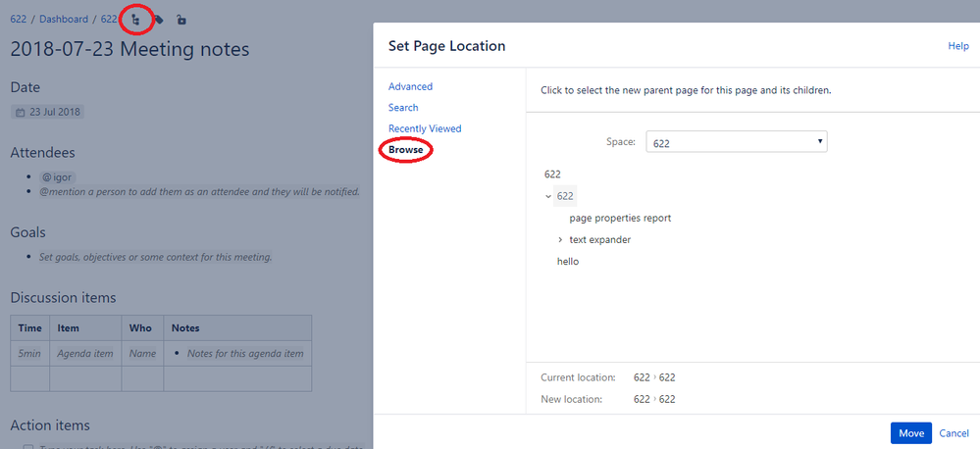Click the @mention a person placeholder line
The image size is (980, 449).
[x=199, y=192]
